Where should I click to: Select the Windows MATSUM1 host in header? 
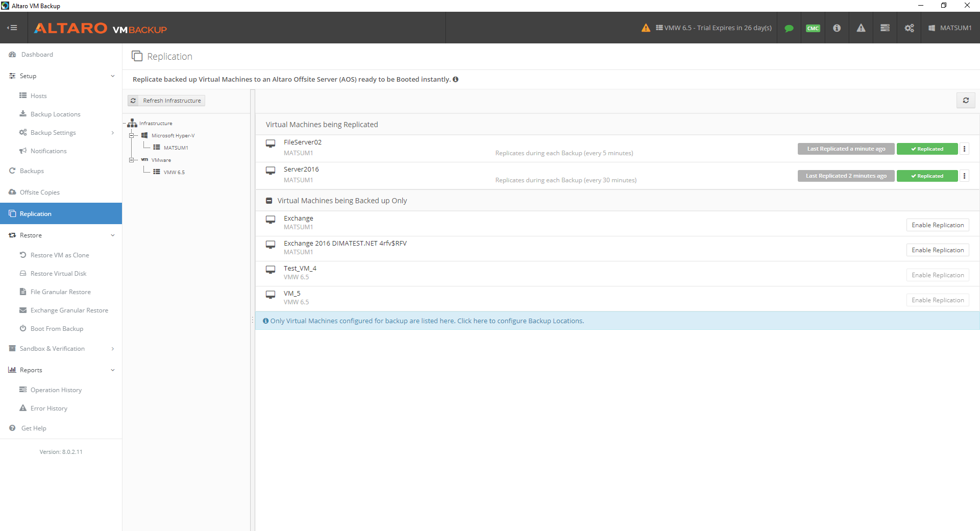click(x=950, y=28)
